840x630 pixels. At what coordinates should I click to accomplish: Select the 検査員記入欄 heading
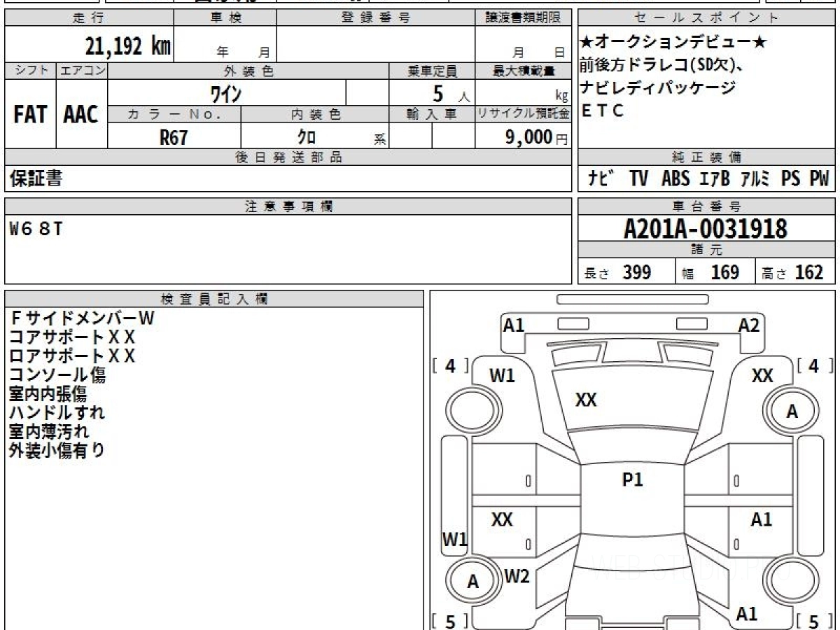coord(214,299)
